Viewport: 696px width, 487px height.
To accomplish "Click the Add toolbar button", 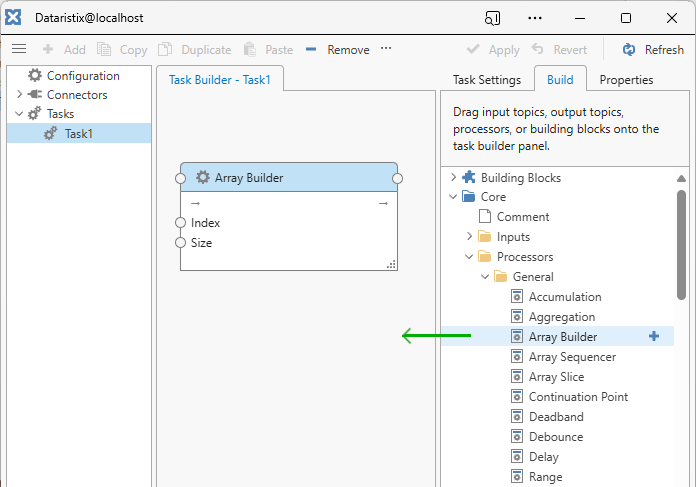I will point(64,49).
